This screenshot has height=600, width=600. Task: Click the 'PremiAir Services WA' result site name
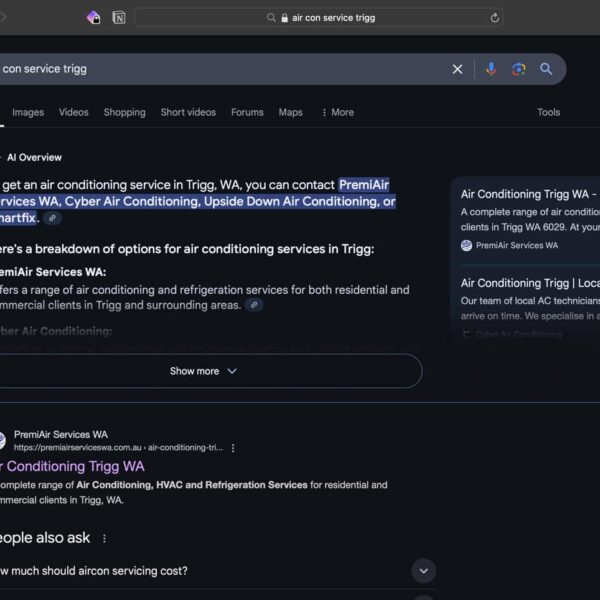click(61, 435)
